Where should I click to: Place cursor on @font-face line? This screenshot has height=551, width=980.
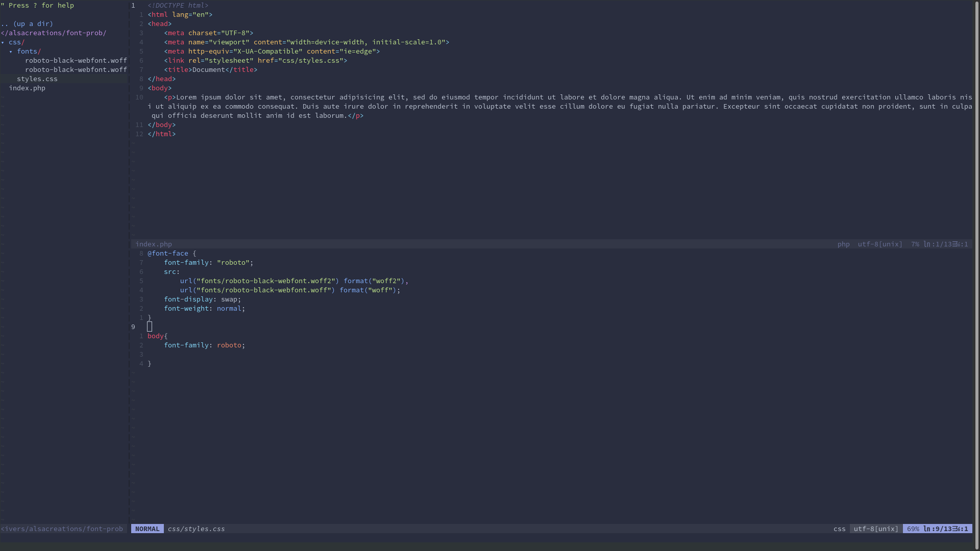point(168,254)
